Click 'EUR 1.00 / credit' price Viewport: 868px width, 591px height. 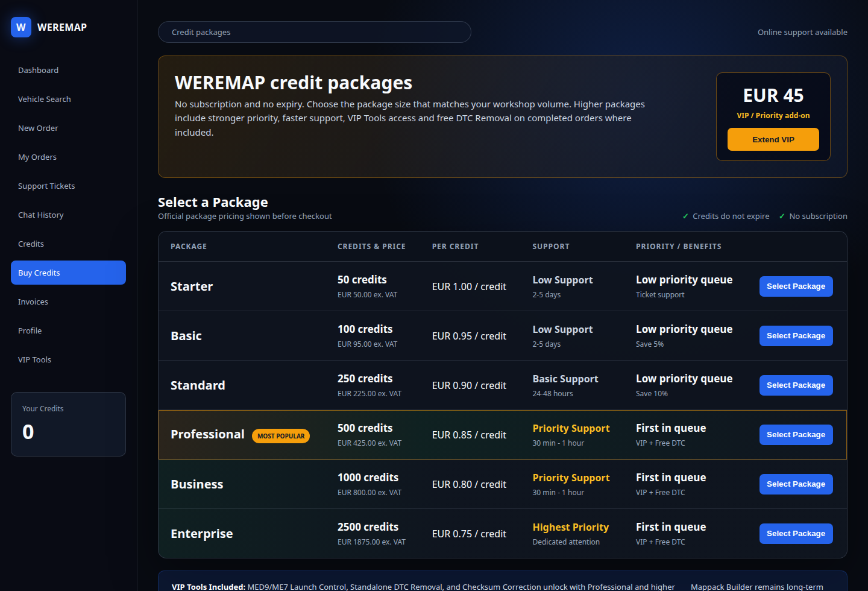click(469, 287)
